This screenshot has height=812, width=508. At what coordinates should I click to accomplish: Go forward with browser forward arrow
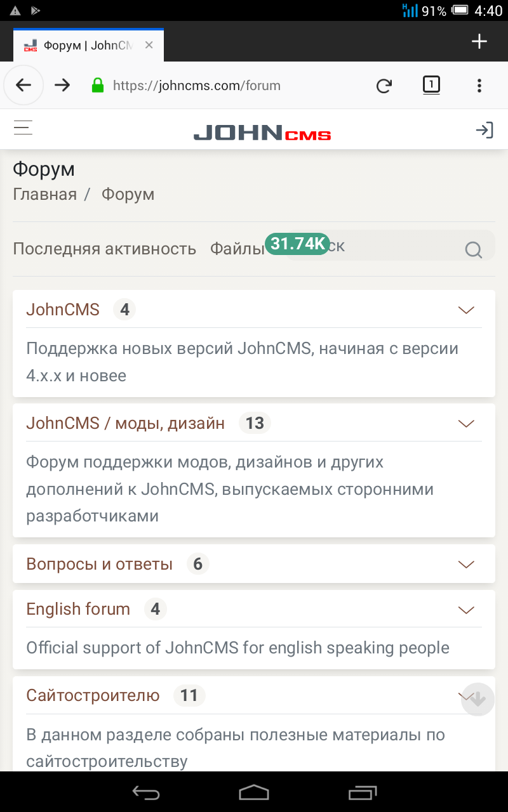[62, 85]
